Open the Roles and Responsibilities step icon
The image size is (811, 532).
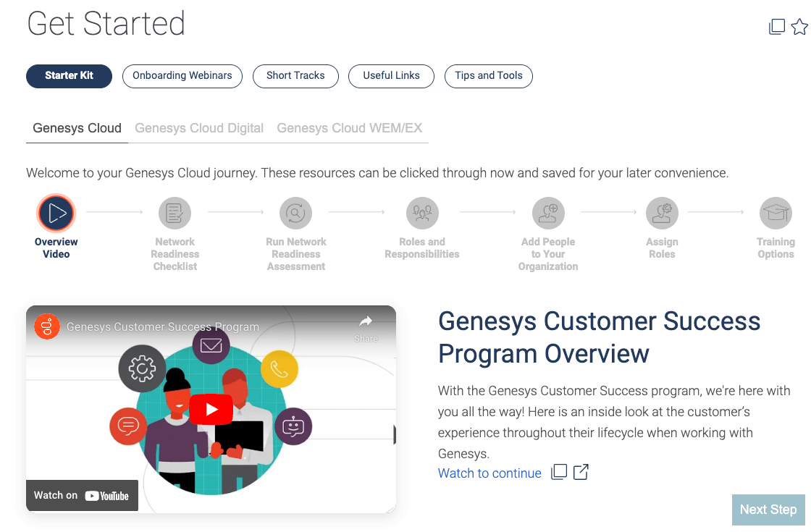[422, 213]
